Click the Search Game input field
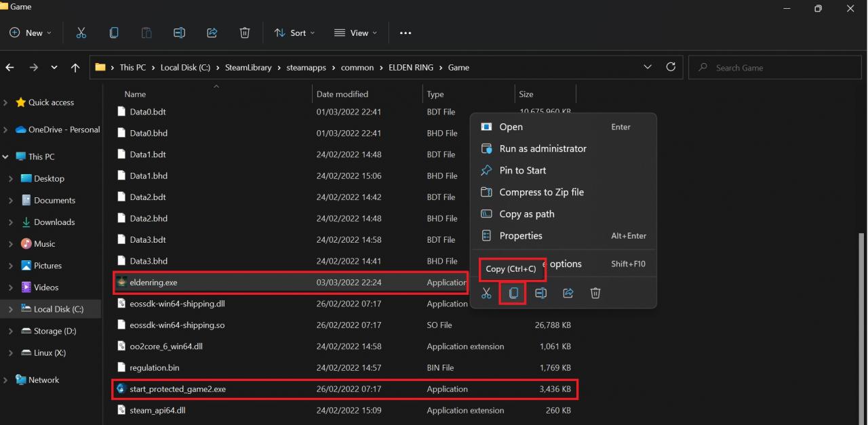The height and width of the screenshot is (425, 868). point(775,67)
